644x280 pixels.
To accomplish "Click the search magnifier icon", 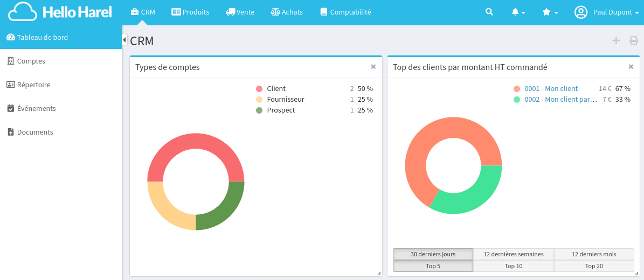I will click(489, 12).
